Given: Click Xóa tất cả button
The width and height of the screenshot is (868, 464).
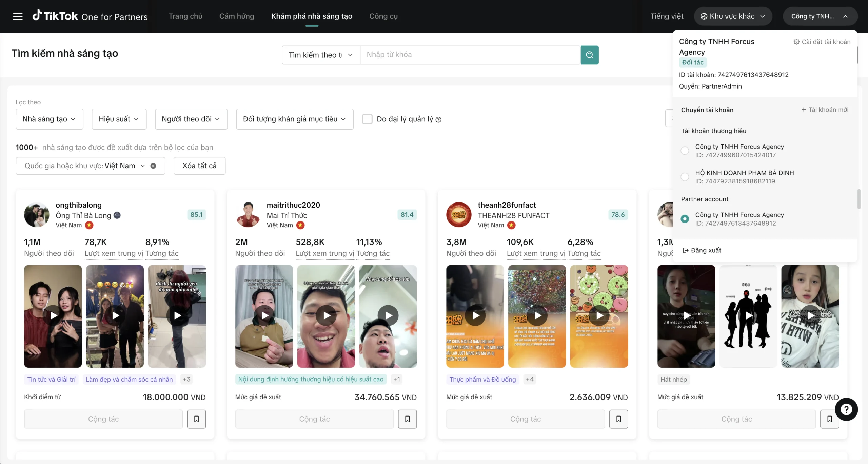Looking at the screenshot, I should pos(199,166).
